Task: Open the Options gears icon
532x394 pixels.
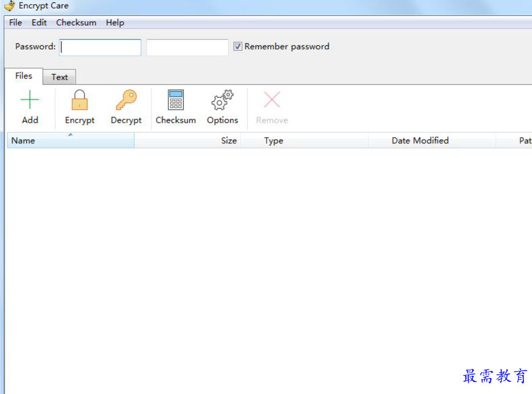Action: (x=222, y=99)
